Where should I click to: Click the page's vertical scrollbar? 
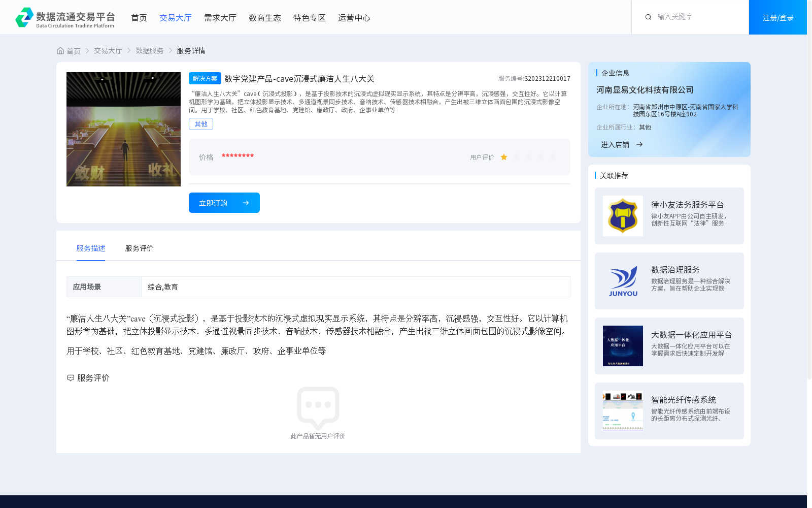click(x=809, y=190)
